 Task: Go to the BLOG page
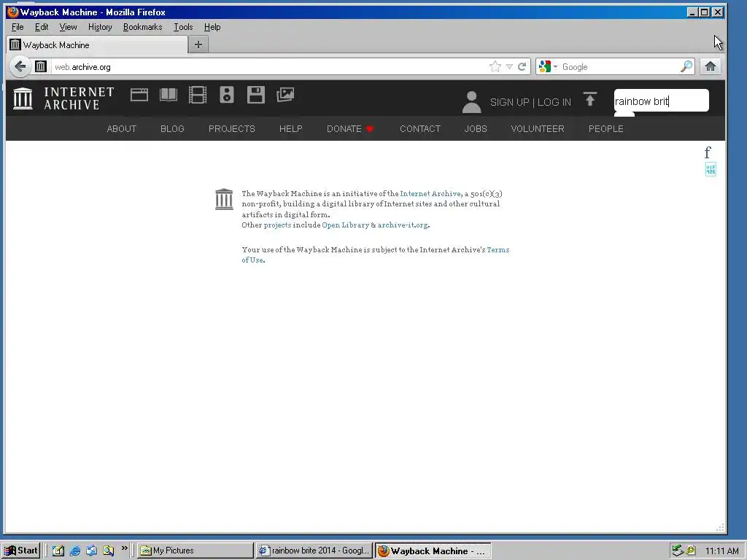coord(172,128)
